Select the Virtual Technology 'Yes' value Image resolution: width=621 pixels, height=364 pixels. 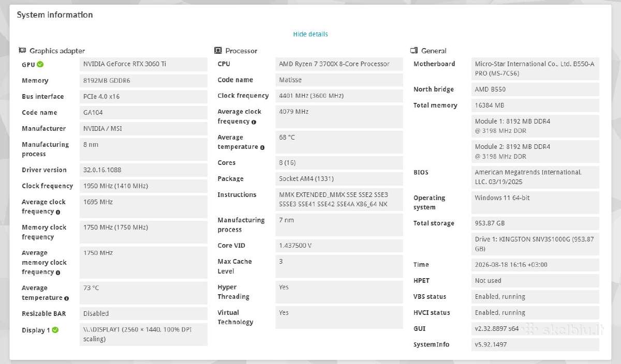(339, 317)
